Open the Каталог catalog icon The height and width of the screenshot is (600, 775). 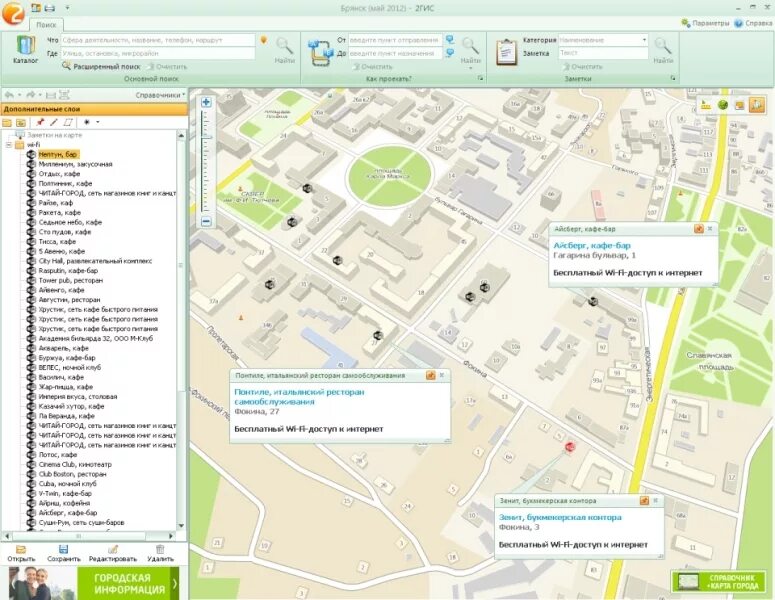[25, 49]
